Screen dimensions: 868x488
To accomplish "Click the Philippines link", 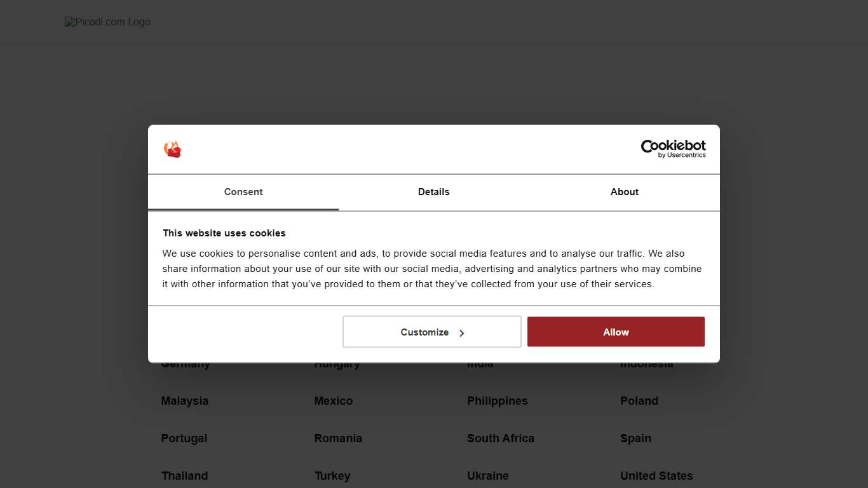I will (498, 400).
